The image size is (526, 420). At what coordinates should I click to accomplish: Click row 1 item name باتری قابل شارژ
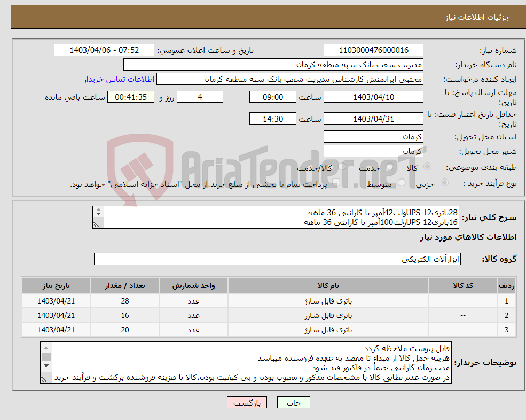point(328,301)
